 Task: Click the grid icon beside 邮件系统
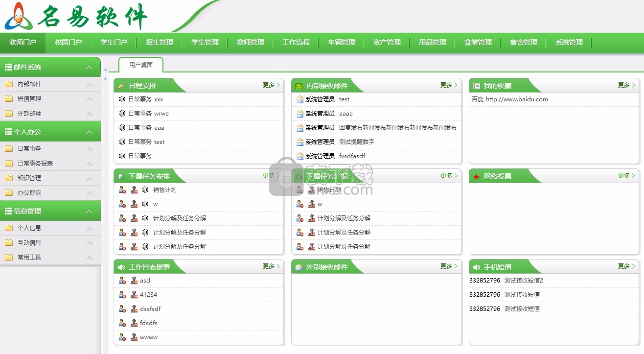coord(8,67)
